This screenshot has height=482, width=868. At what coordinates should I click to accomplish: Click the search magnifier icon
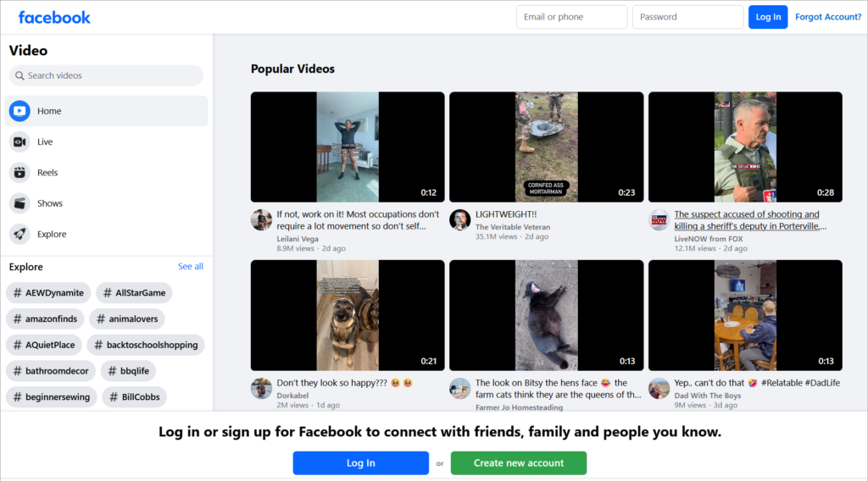point(19,75)
